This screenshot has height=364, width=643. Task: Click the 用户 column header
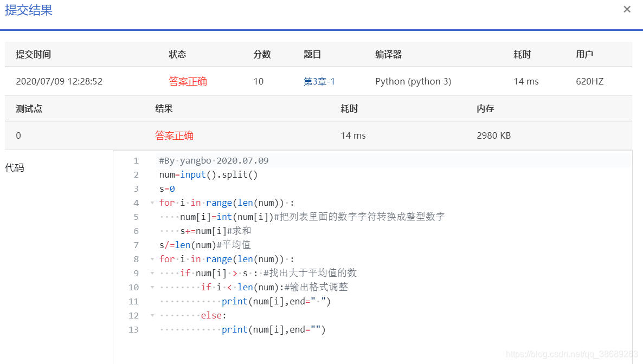[585, 54]
